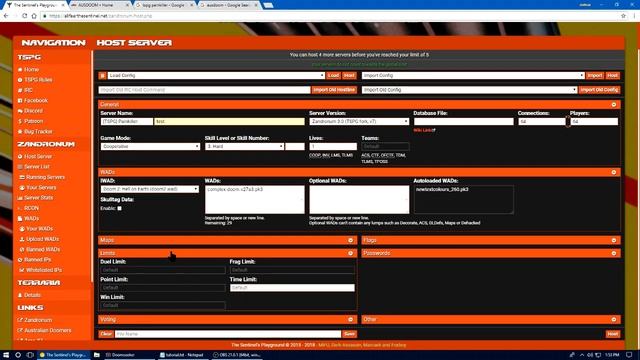Click the Save button beside File Name
Viewport: 640px width, 360px height.
[349, 334]
